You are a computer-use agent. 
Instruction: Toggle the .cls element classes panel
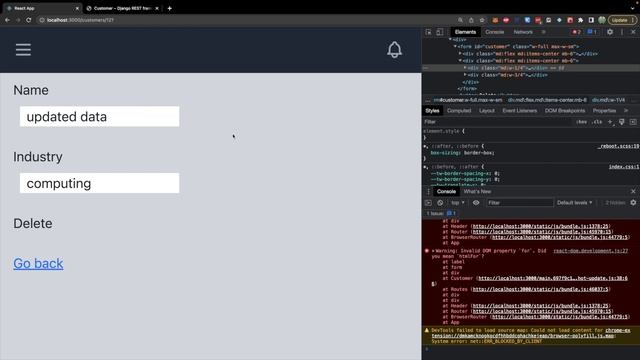(597, 122)
